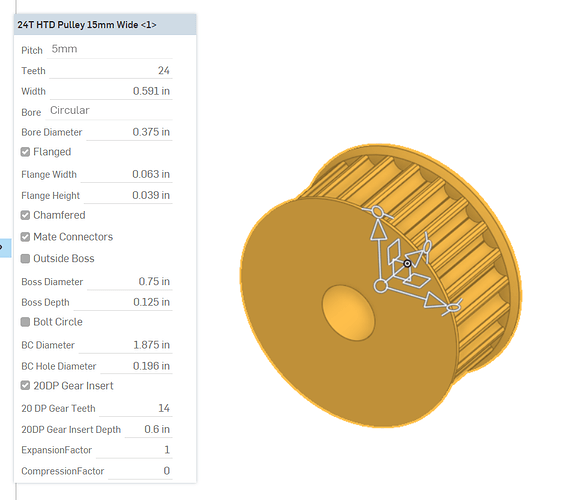This screenshot has width=574, height=500.
Task: Click the upward triad arrow on the pulley
Action: click(x=378, y=231)
